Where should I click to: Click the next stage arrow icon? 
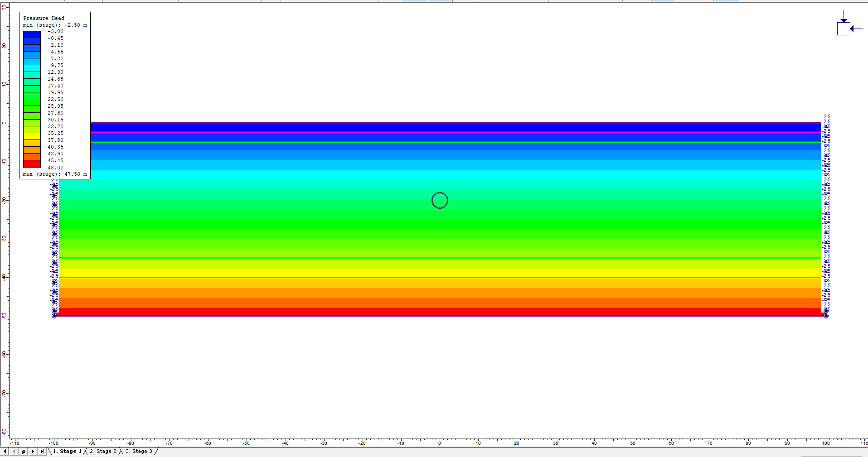33,451
